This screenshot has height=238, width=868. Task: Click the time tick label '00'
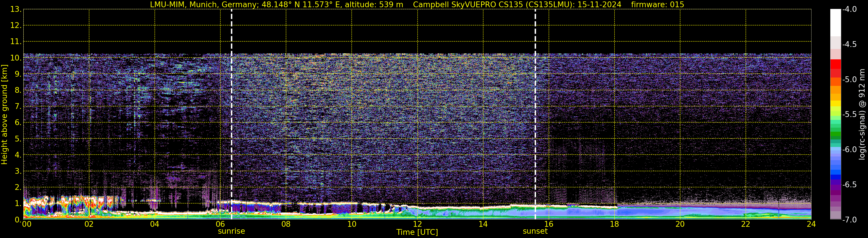(x=26, y=224)
